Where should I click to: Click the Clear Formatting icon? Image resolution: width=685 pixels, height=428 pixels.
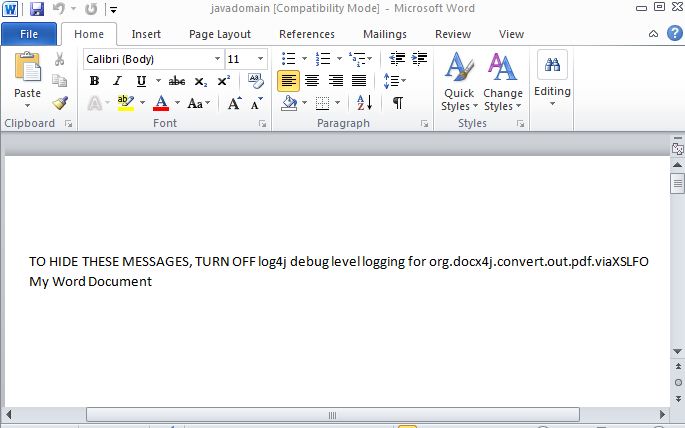(256, 81)
